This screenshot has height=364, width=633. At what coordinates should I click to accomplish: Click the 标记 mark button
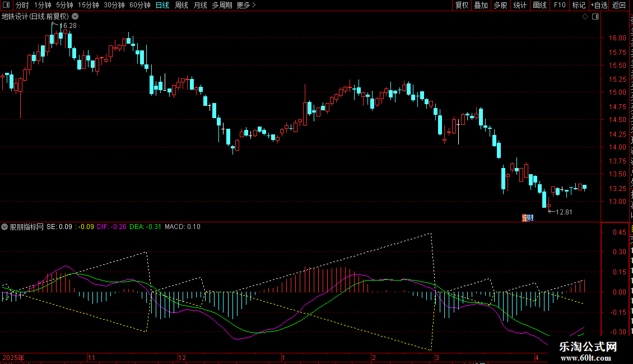tap(579, 5)
